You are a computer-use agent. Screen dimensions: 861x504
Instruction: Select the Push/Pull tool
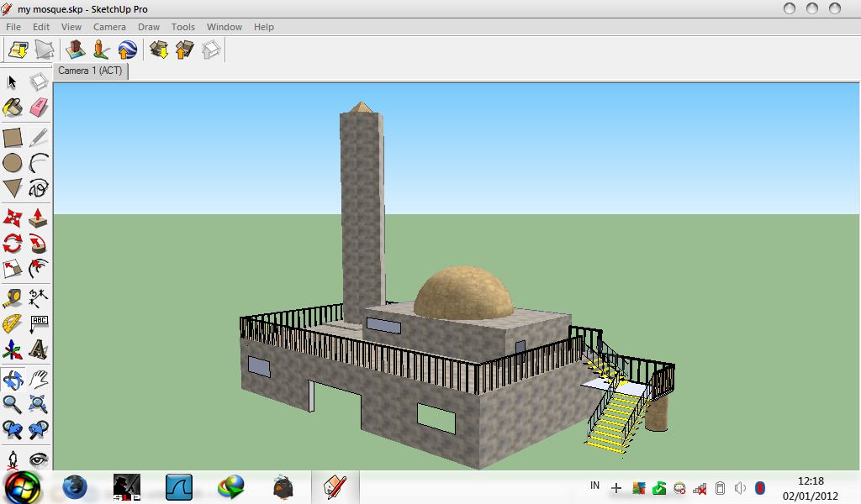[37, 216]
